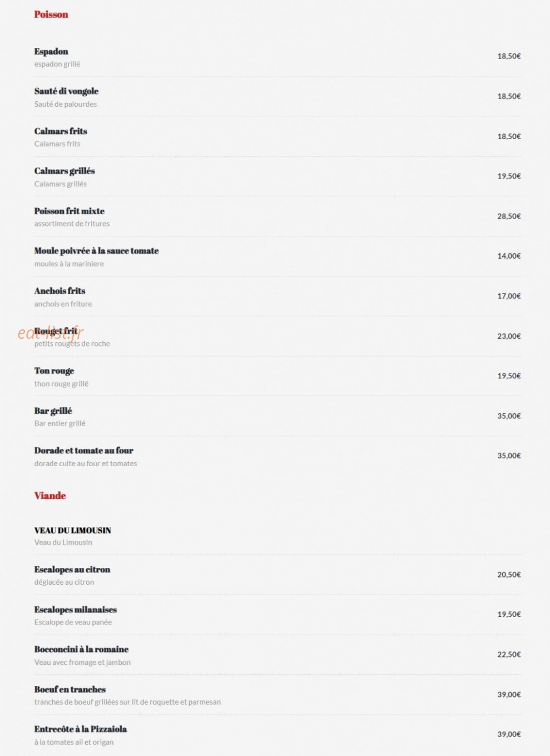Click the Poisson section heading
Screen dimensions: 550x756
coord(51,14)
